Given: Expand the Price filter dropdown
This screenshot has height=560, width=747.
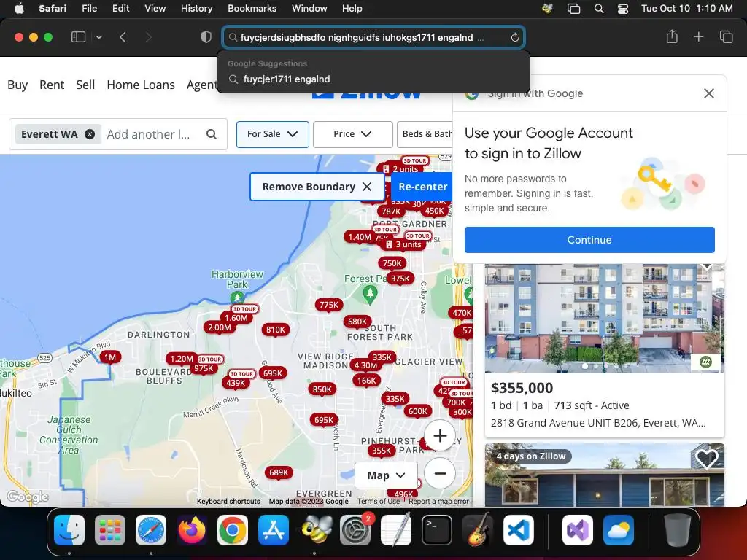Looking at the screenshot, I should (352, 134).
